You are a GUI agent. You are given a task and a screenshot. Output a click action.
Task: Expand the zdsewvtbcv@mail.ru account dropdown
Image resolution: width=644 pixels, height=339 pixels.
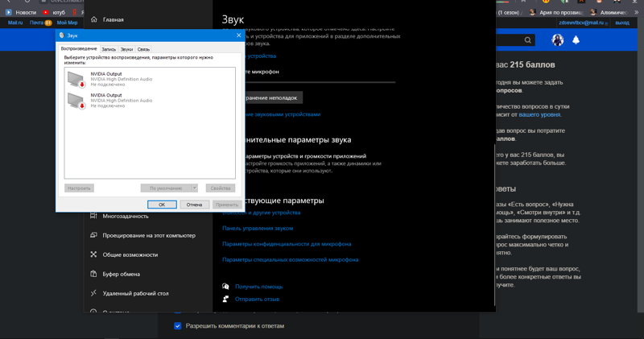pos(606,23)
